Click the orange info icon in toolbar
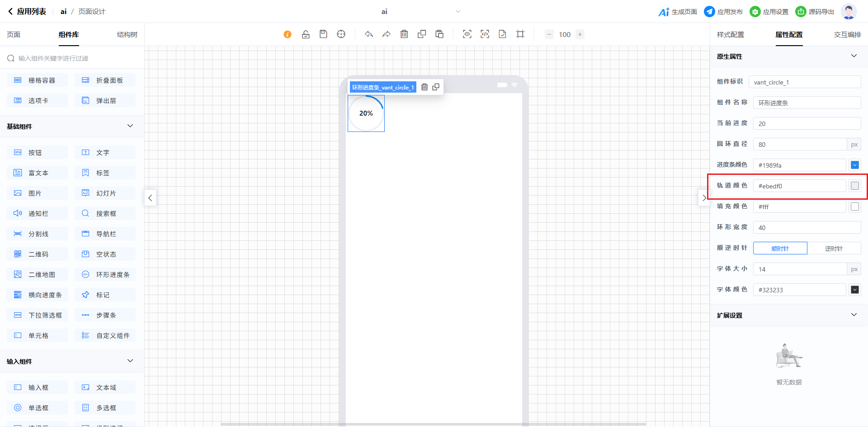This screenshot has width=868, height=427. [x=288, y=34]
